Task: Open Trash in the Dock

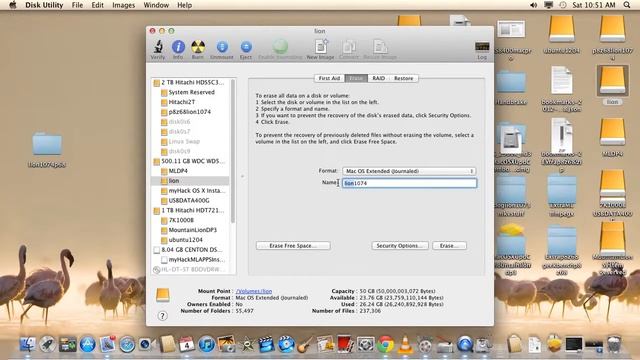Action: click(614, 344)
